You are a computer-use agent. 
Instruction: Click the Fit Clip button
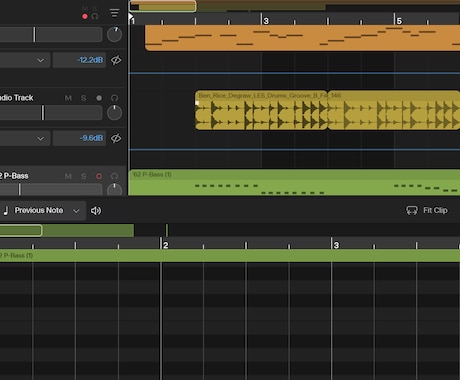pyautogui.click(x=427, y=210)
